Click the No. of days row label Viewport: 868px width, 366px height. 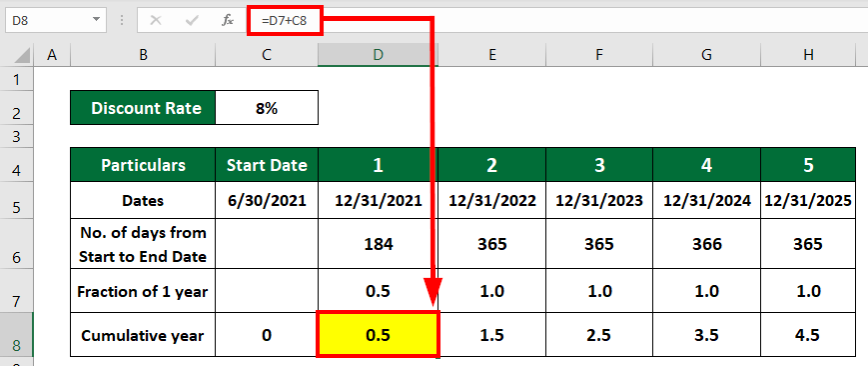(143, 245)
